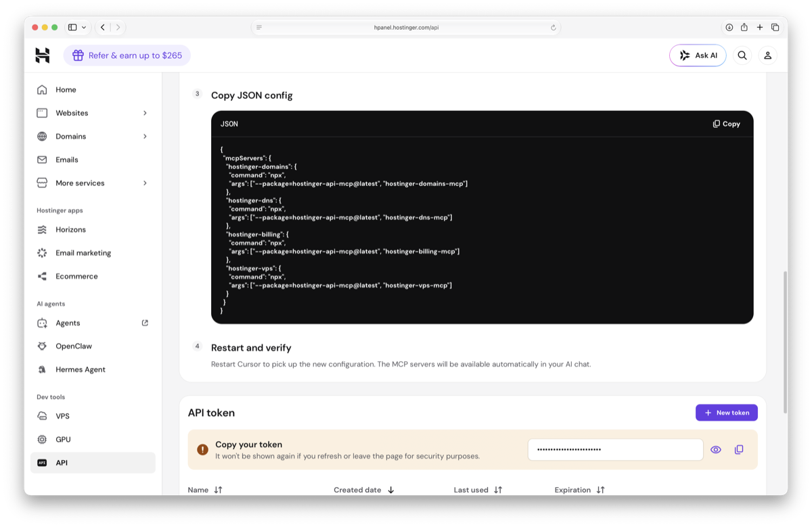This screenshot has height=527, width=812.
Task: Open a new Safari tab
Action: tap(760, 27)
